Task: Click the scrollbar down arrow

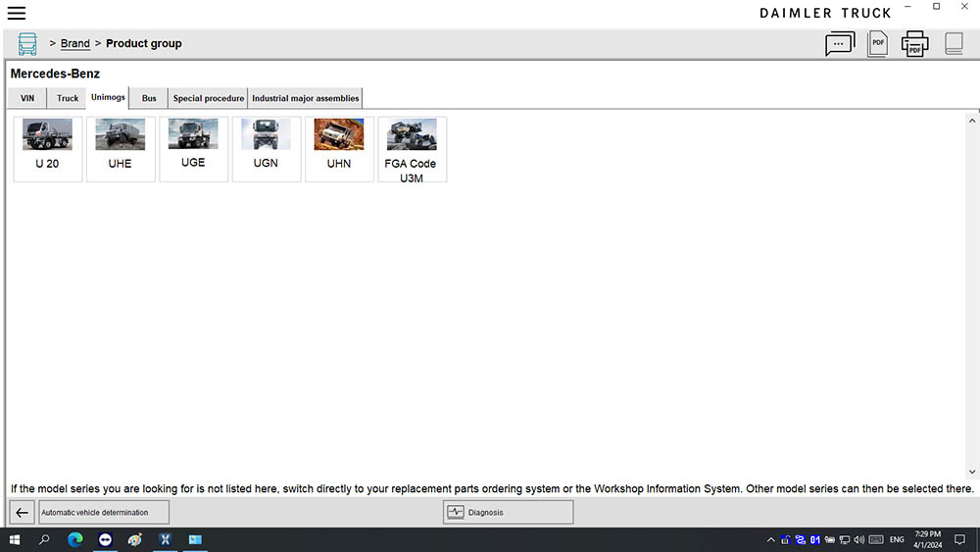Action: (972, 472)
